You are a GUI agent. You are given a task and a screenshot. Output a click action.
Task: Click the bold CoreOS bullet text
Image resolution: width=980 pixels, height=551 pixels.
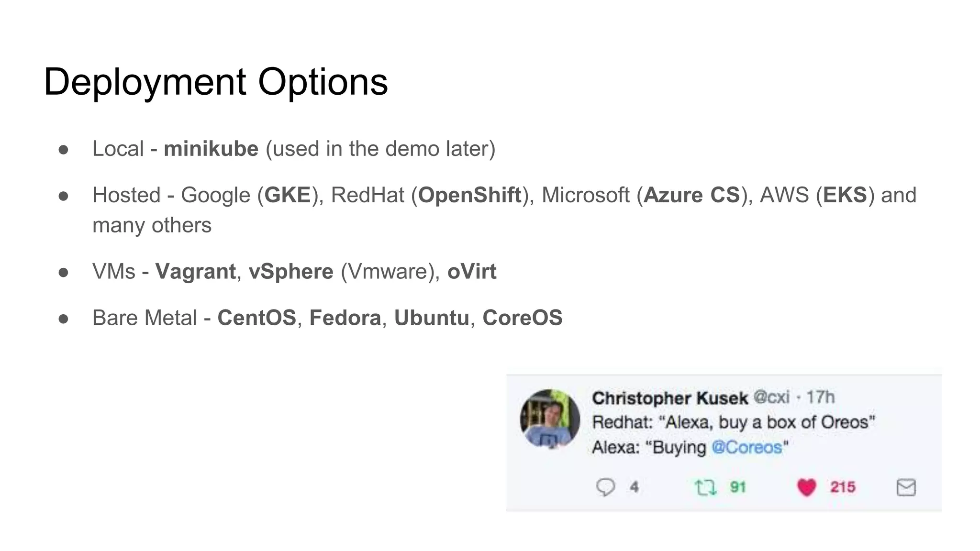pyautogui.click(x=522, y=318)
